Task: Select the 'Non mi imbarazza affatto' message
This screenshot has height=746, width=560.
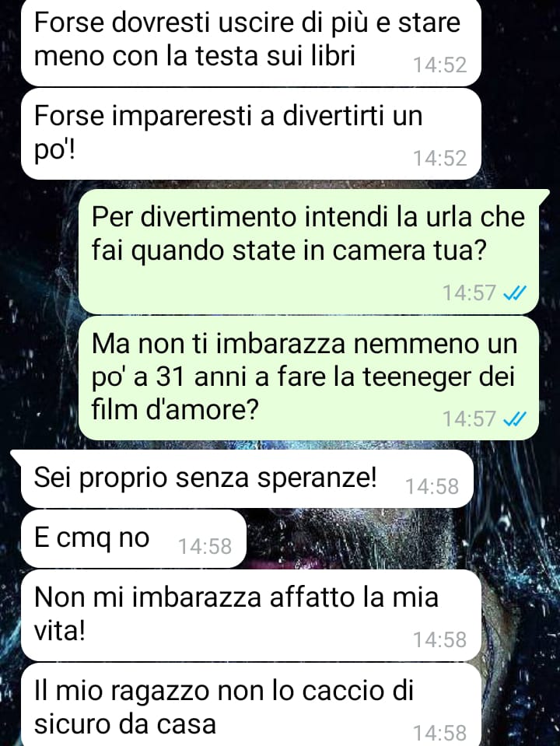Action: tap(251, 615)
